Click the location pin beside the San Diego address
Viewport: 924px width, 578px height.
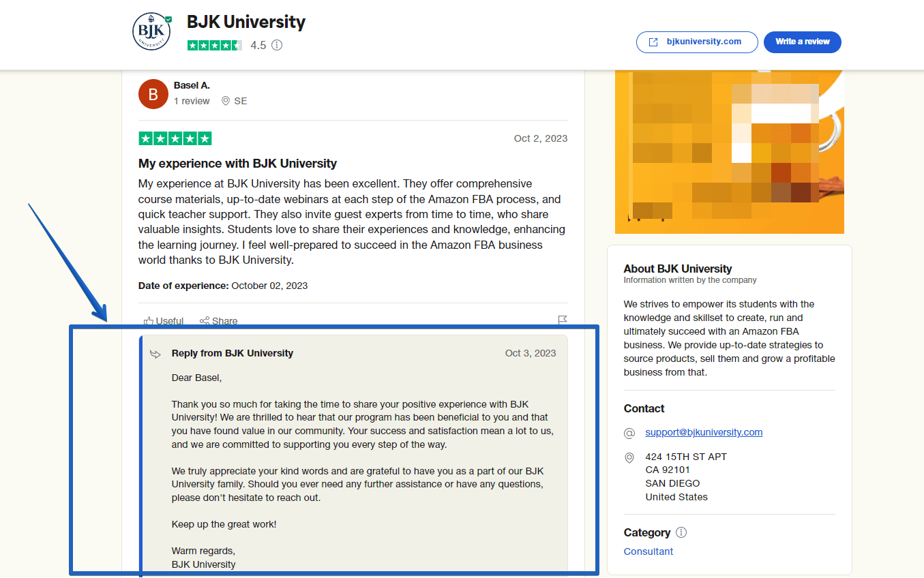(629, 457)
